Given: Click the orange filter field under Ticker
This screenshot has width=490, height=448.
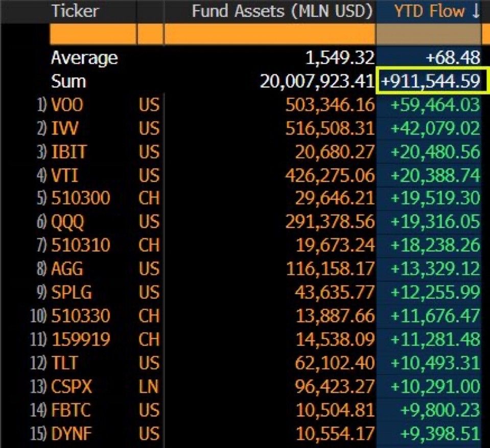Looking at the screenshot, I should point(93,34).
